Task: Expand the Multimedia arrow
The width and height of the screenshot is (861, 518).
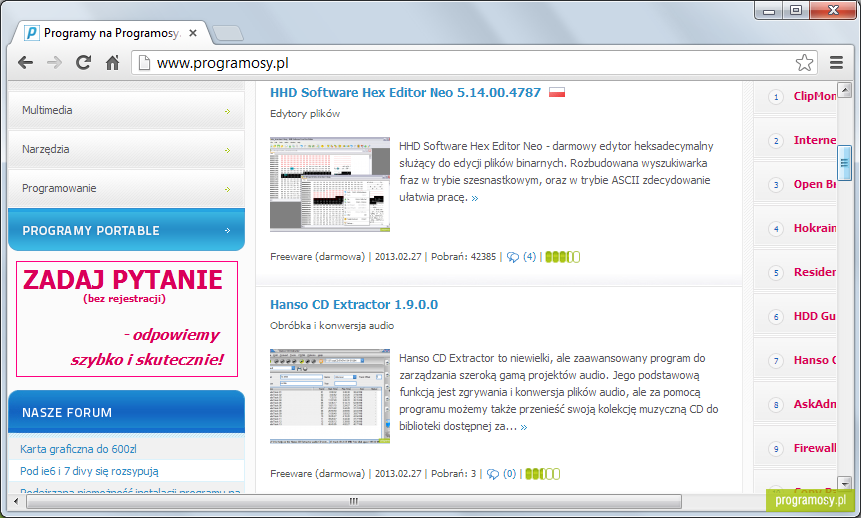Action: click(x=227, y=112)
